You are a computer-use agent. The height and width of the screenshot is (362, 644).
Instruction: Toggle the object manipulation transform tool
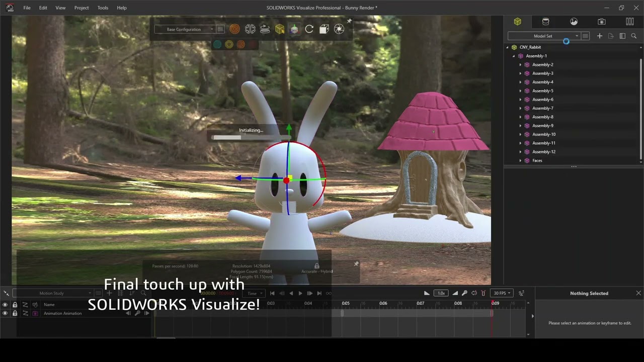(294, 29)
